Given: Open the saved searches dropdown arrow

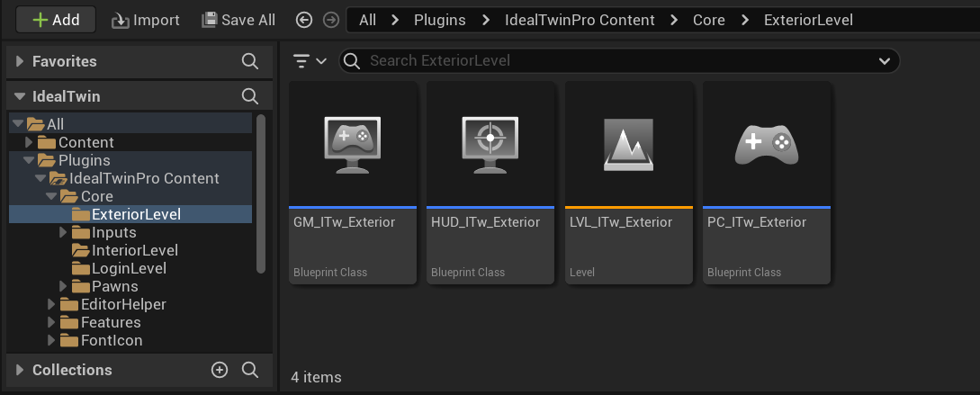Looking at the screenshot, I should 883,61.
